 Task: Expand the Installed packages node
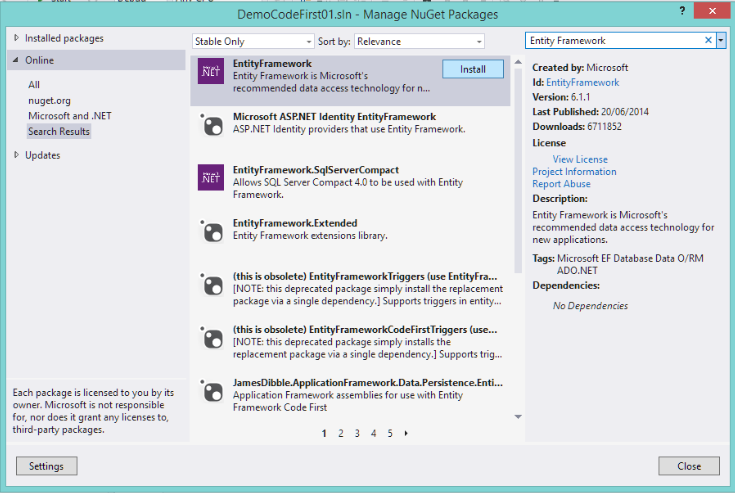16,38
